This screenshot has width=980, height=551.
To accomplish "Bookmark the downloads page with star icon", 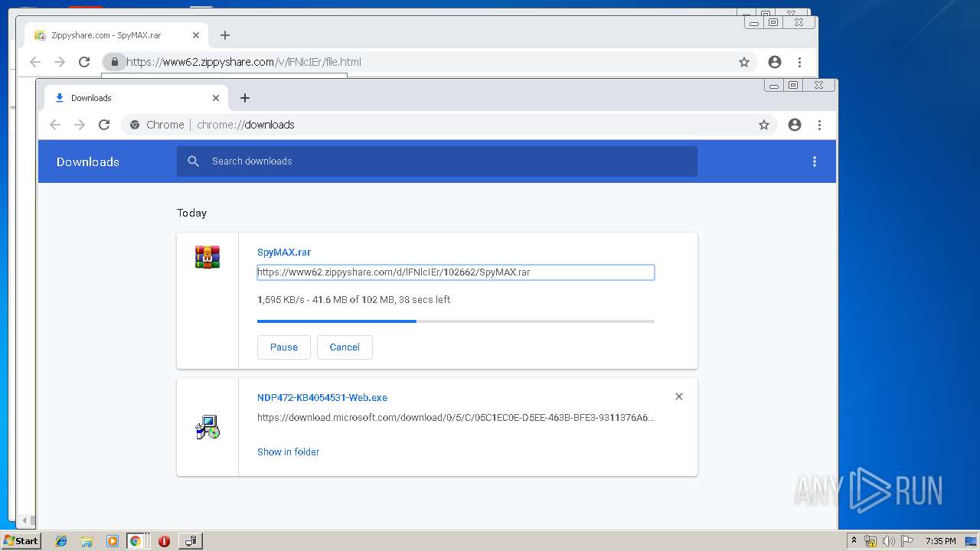I will pos(763,125).
